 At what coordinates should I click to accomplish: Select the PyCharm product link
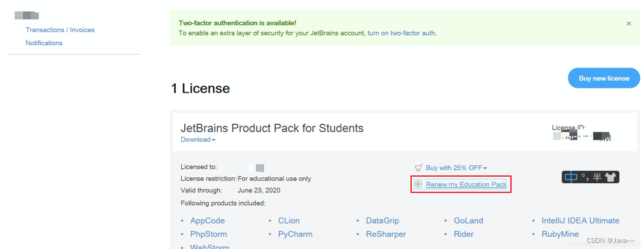295,234
